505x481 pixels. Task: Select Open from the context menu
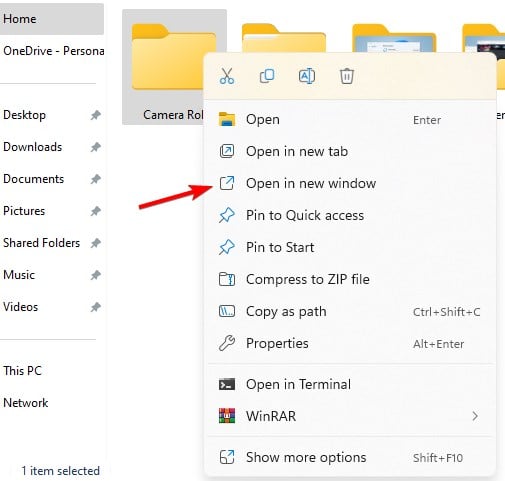point(350,119)
